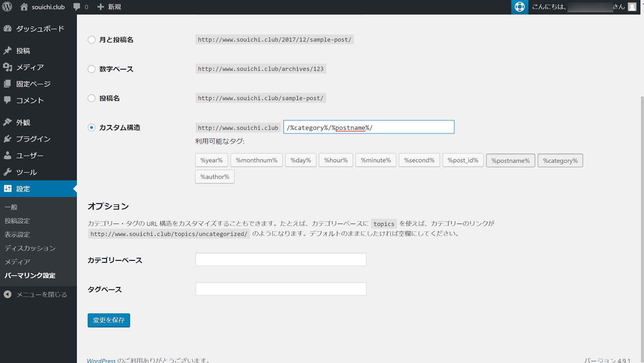Image resolution: width=644 pixels, height=363 pixels.
Task: Click the ツール wrench icon in the sidebar
Action: click(8, 172)
